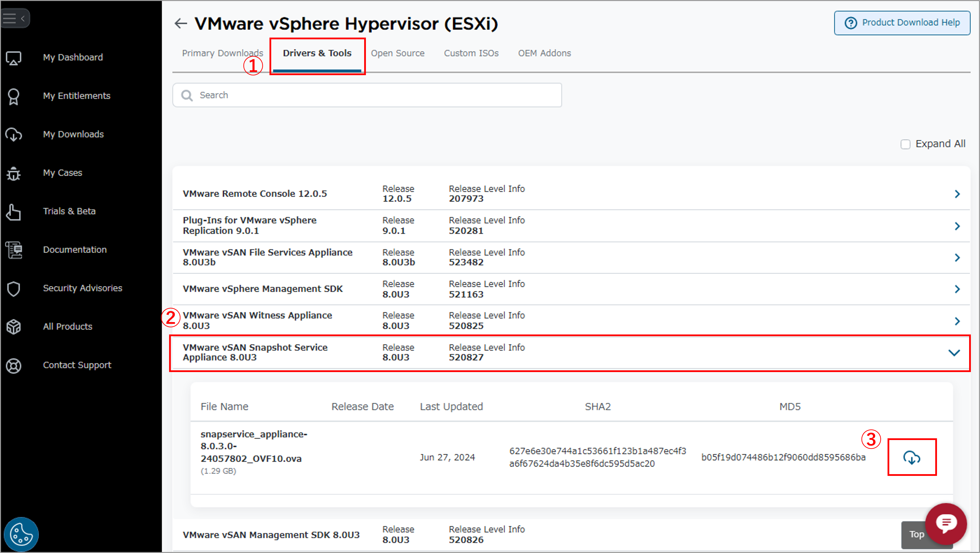Viewport: 980px width, 553px height.
Task: Open the Custom ISOs tab
Action: pos(471,53)
